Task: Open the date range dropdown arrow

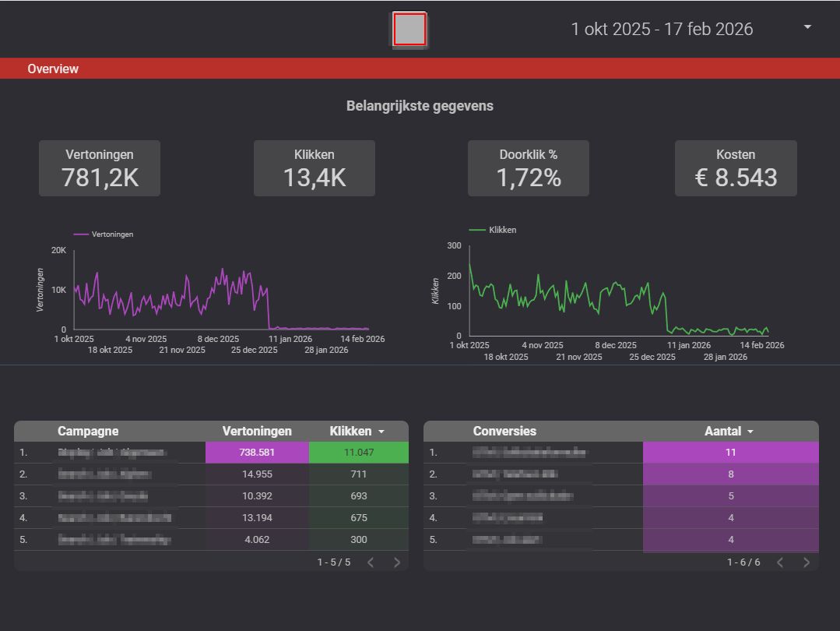Action: [x=807, y=27]
